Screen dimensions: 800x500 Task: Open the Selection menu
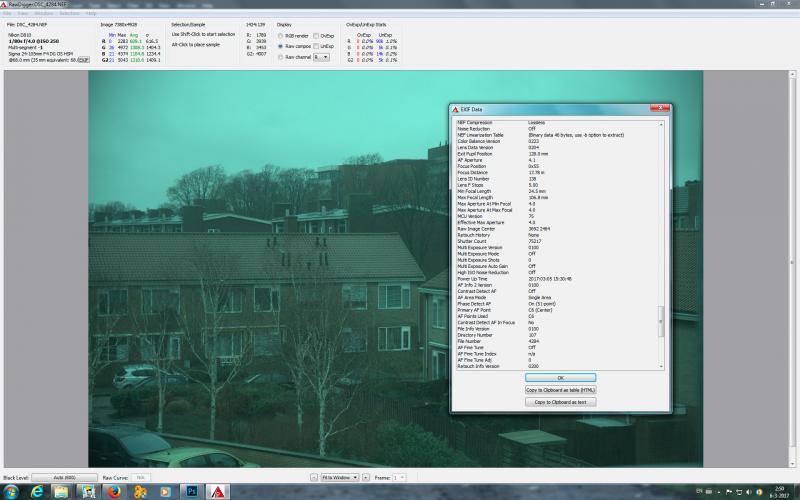click(69, 13)
